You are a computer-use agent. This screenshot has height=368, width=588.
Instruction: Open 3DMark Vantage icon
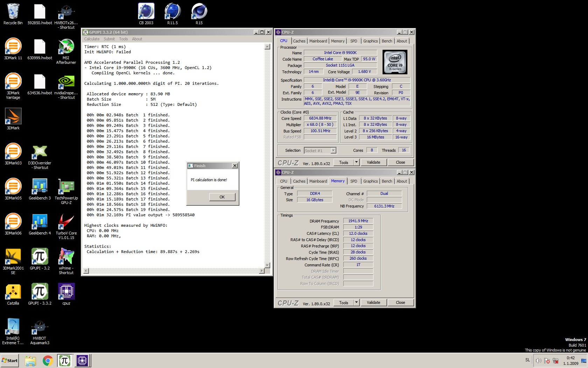pyautogui.click(x=13, y=86)
